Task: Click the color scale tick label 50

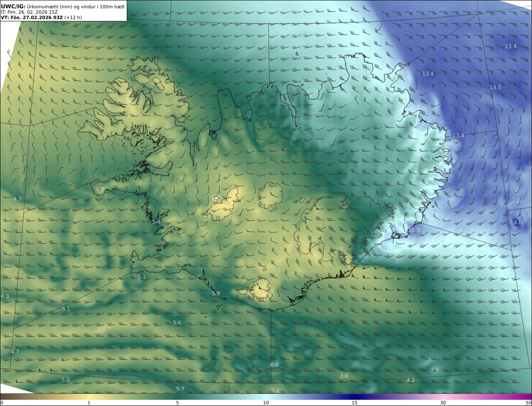Action: pos(529,403)
